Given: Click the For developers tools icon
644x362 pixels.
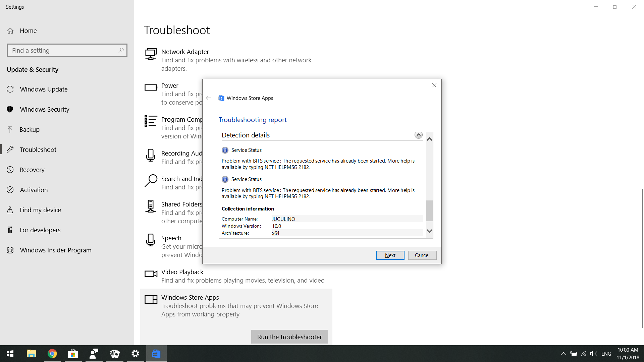Looking at the screenshot, I should (x=10, y=230).
